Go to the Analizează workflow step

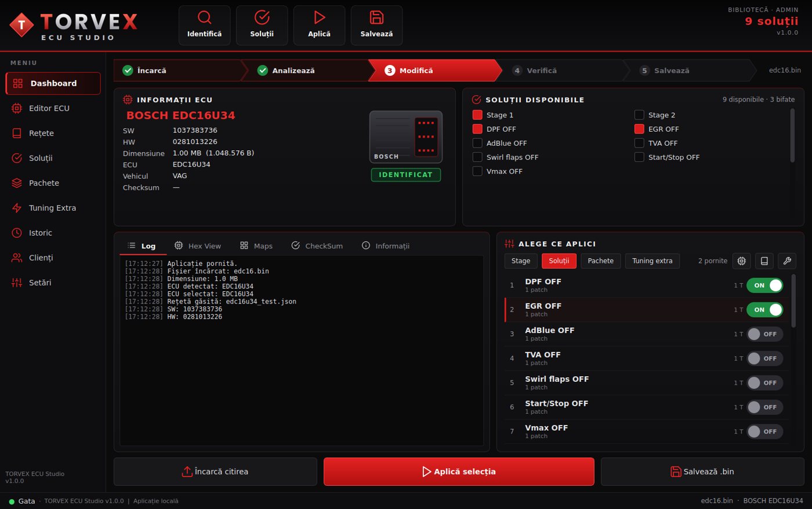pyautogui.click(x=307, y=70)
